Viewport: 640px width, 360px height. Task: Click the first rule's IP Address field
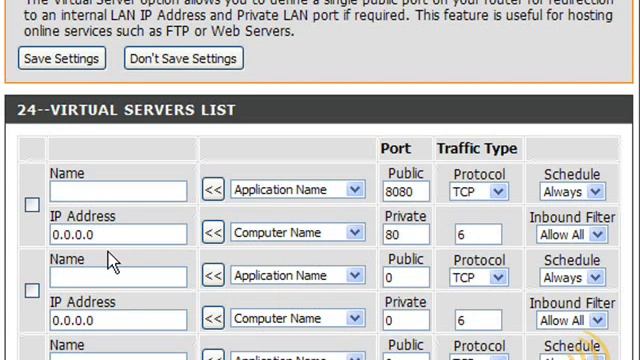pos(118,234)
